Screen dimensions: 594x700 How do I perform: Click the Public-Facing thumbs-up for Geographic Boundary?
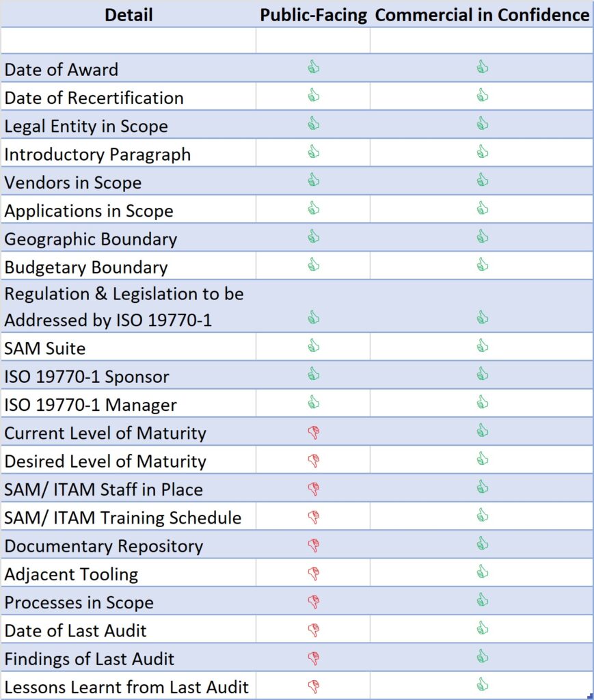(x=314, y=237)
